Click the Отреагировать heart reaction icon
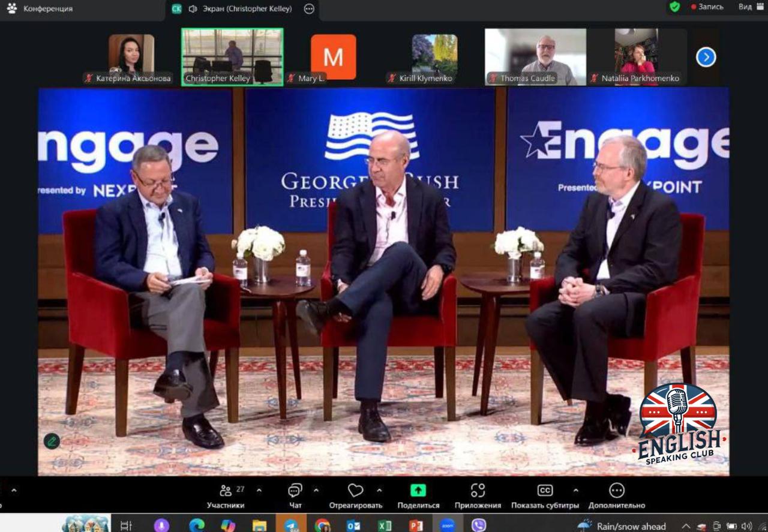The width and height of the screenshot is (768, 532). point(355,491)
